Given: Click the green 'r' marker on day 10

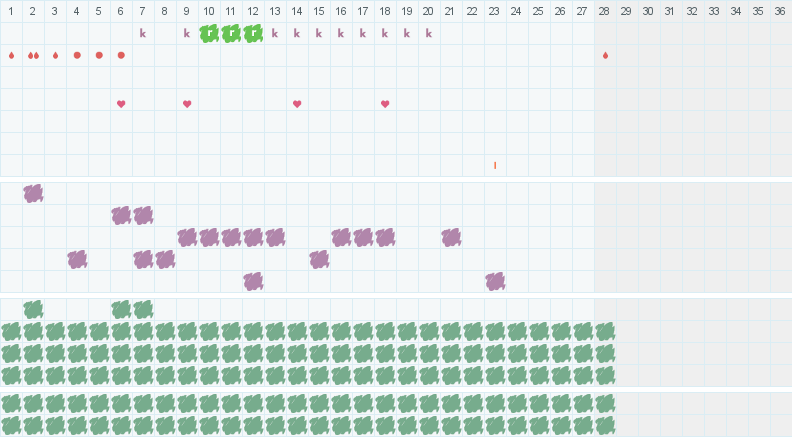Looking at the screenshot, I should click(209, 33).
